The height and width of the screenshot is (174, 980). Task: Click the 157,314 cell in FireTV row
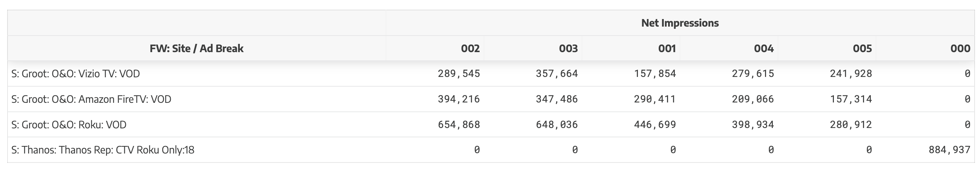[851, 99]
